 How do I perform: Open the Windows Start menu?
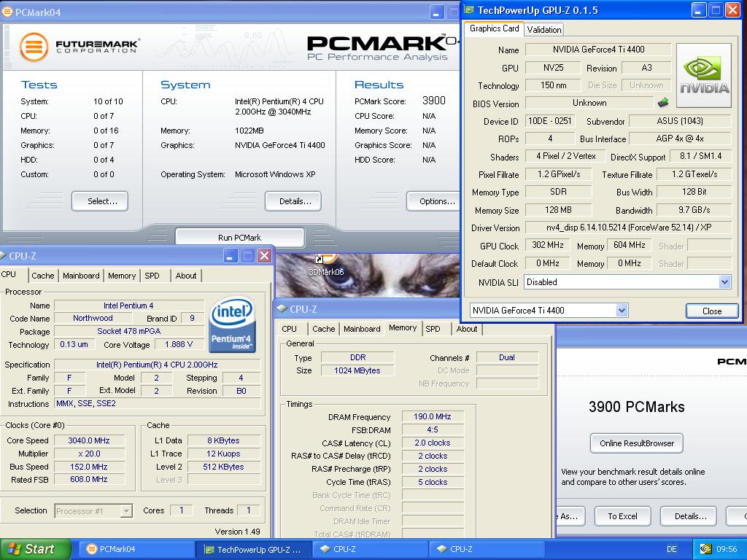(x=35, y=549)
